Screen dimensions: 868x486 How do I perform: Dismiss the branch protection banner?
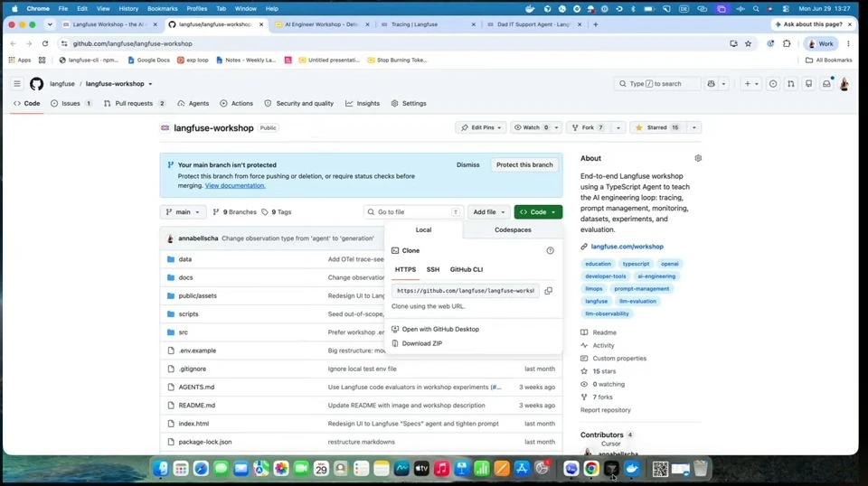pos(467,164)
